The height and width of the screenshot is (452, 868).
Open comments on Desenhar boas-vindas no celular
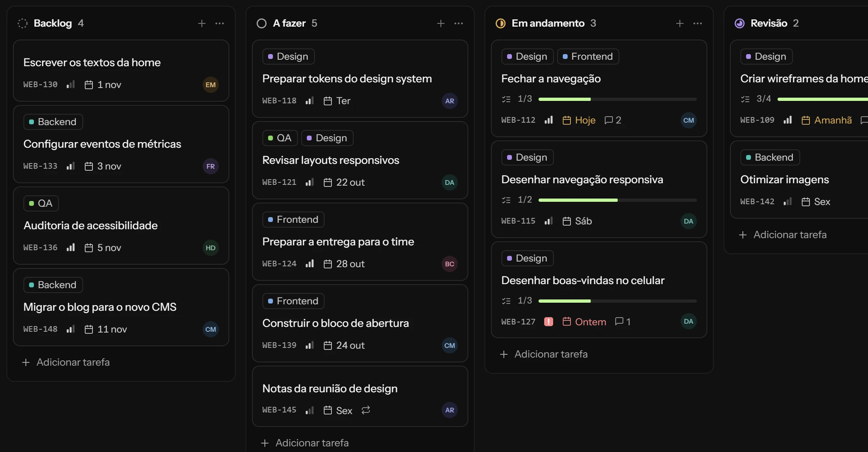[x=623, y=322]
